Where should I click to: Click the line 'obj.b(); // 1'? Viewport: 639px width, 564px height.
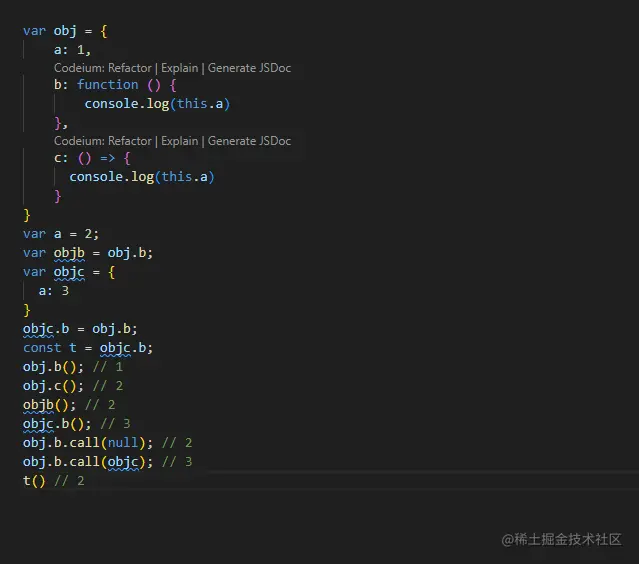pos(73,367)
